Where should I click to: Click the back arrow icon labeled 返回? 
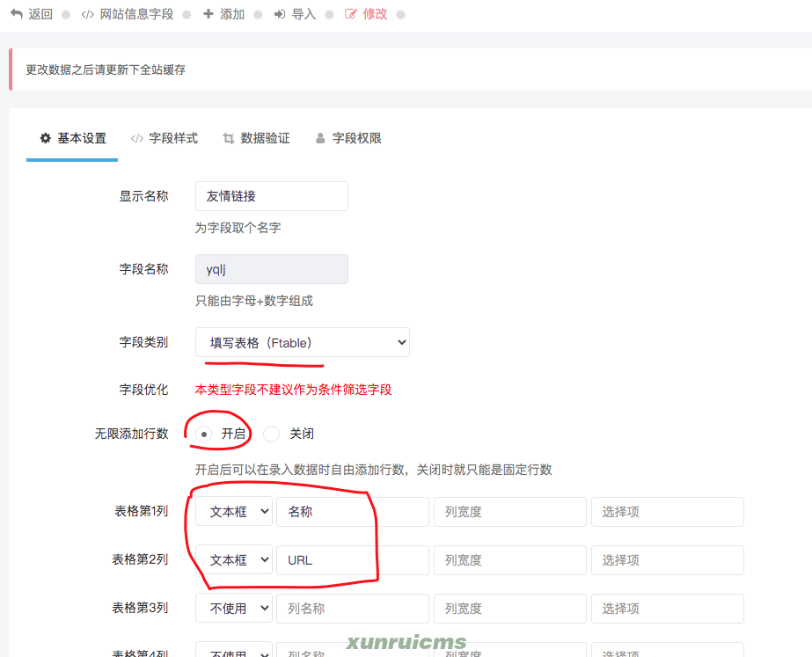pos(17,14)
